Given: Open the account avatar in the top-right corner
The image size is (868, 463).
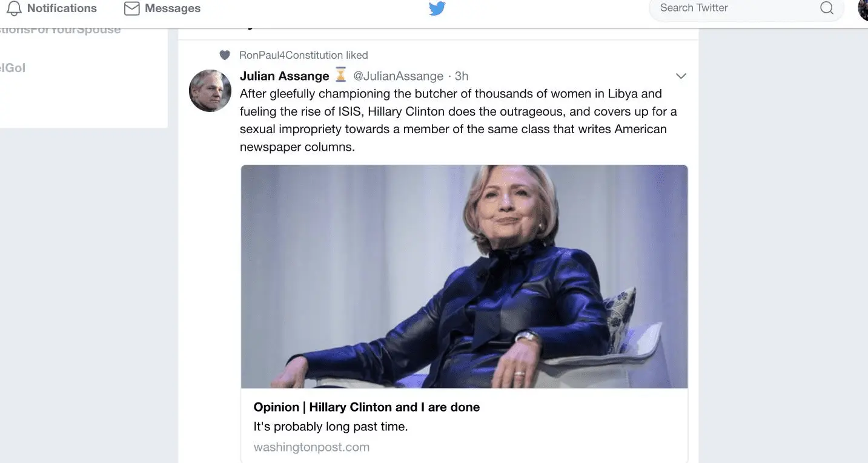Looking at the screenshot, I should pos(863,8).
